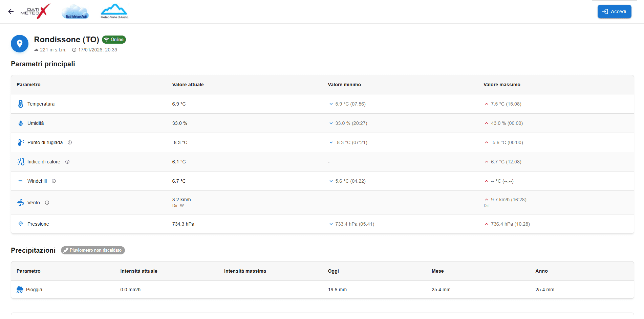Click the info icon beside Punto di rugiada
The height and width of the screenshot is (319, 644).
click(70, 142)
